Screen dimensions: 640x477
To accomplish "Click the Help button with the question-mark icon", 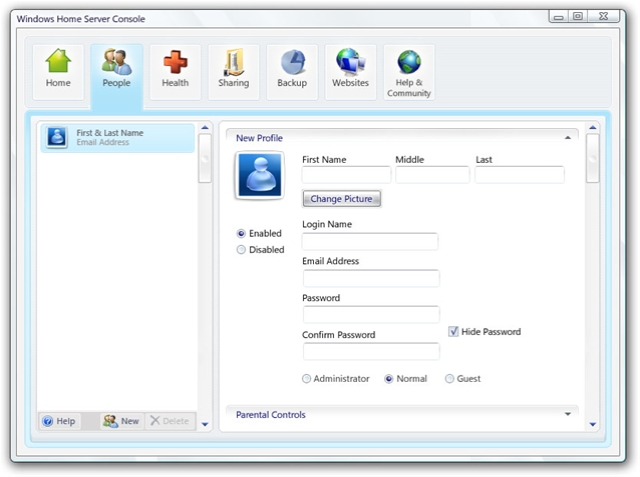I will [60, 421].
